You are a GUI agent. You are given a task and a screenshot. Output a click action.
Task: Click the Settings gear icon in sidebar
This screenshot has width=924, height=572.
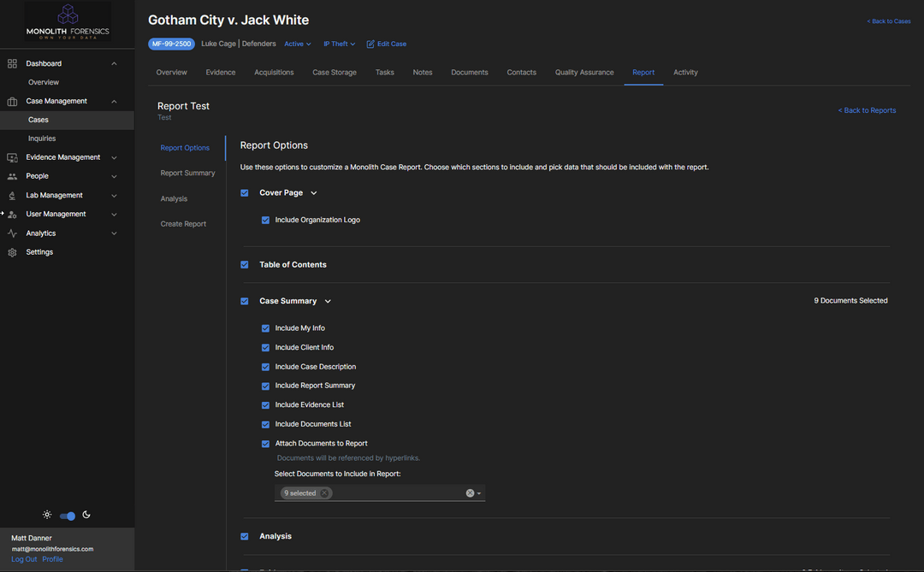tap(12, 252)
